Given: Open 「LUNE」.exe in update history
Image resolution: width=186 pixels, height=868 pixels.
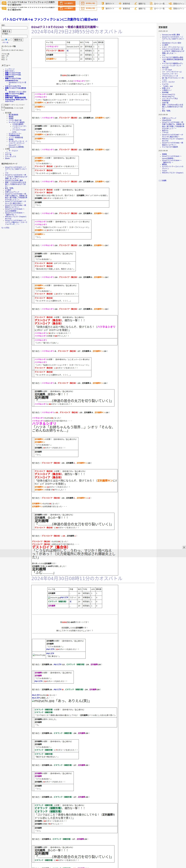Looking at the screenshot, I should [x=167, y=86].
